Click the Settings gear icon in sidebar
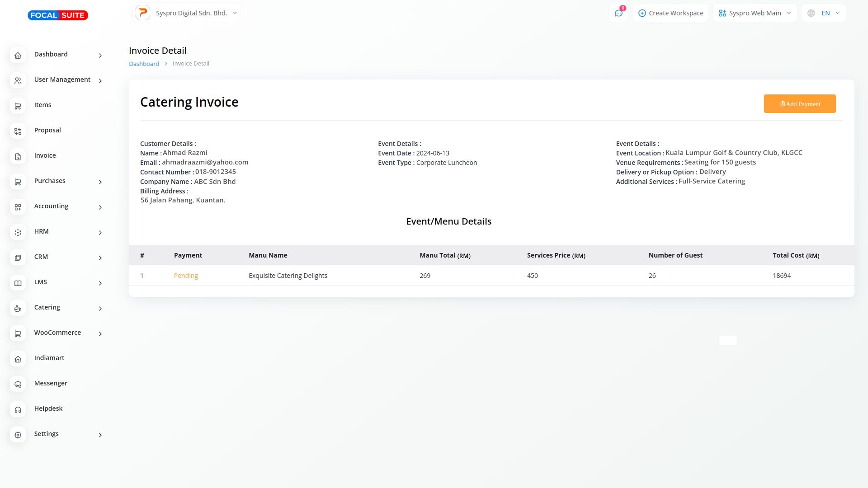The width and height of the screenshot is (868, 488). click(x=18, y=435)
